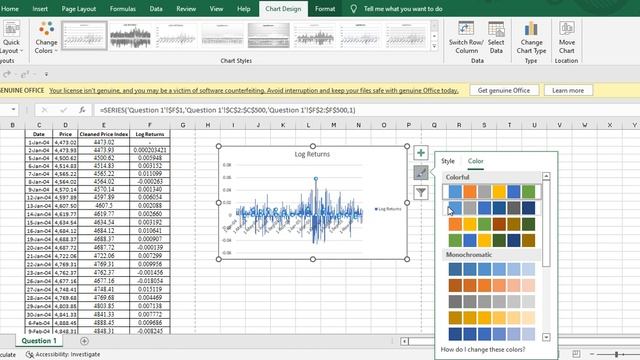Open the Data ribbon tab
The height and width of the screenshot is (360, 640).
156,9
